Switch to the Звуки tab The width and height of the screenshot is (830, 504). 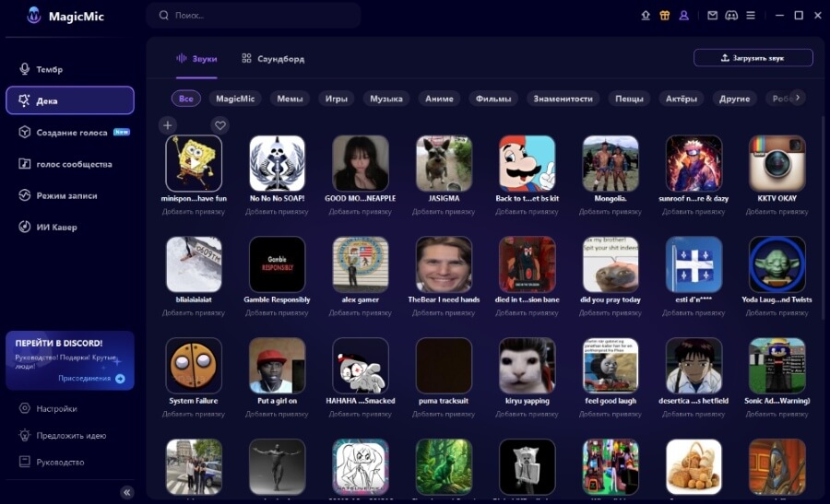pos(196,59)
